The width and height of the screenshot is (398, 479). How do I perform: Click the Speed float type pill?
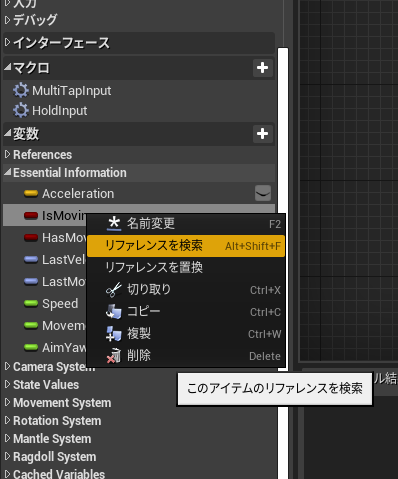(x=31, y=304)
